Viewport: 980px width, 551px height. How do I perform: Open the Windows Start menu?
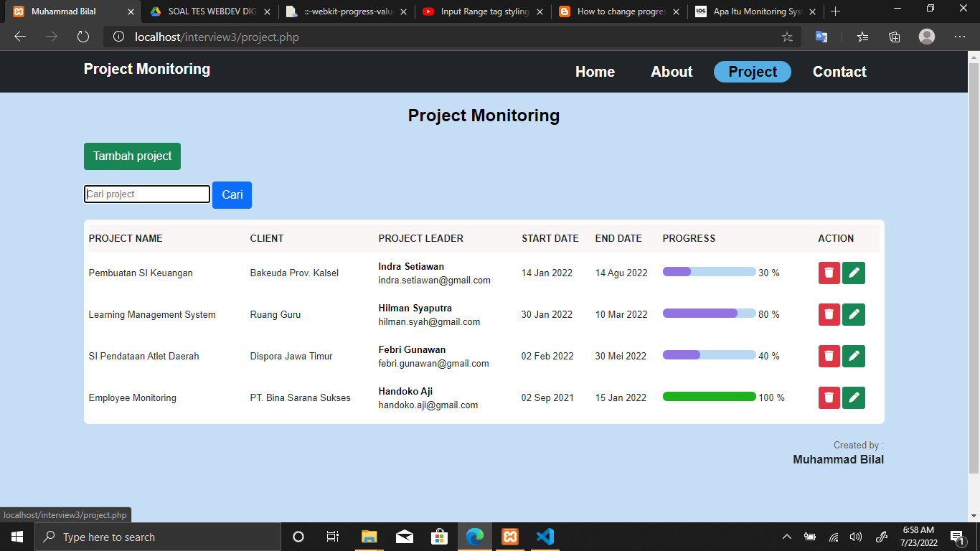pyautogui.click(x=17, y=537)
